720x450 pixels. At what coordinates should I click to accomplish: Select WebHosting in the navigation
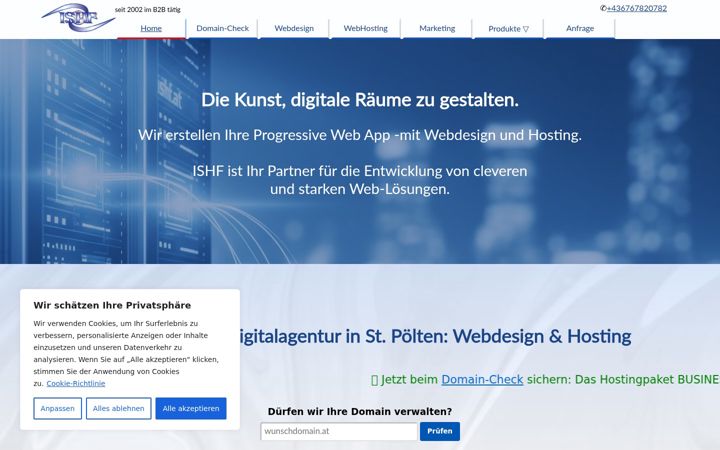coord(366,28)
